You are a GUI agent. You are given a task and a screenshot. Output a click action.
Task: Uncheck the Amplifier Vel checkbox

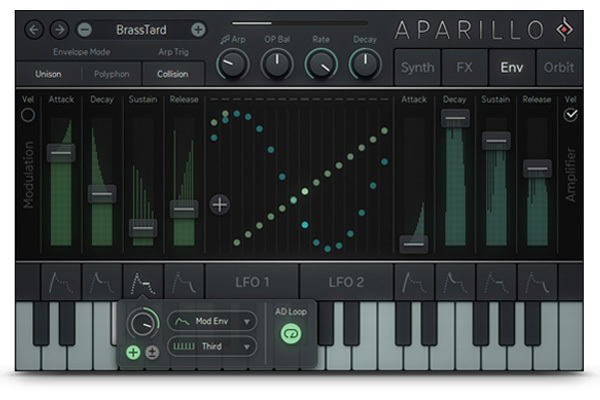(571, 114)
